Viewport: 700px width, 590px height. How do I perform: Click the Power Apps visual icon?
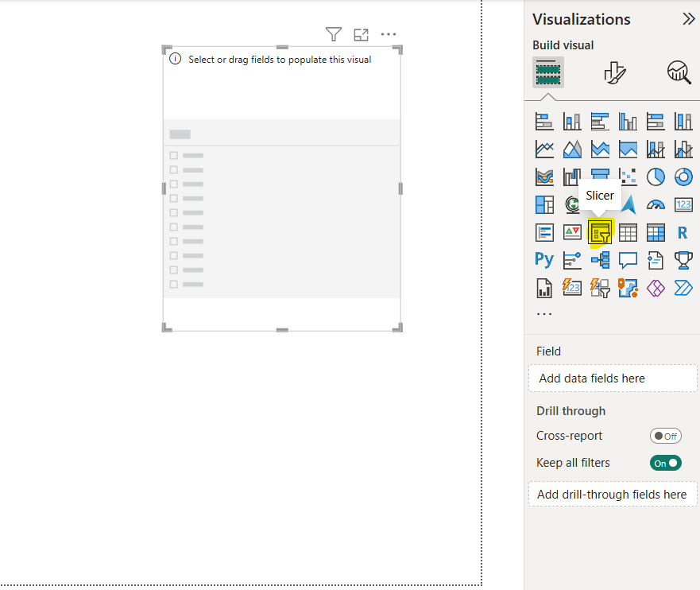(x=656, y=287)
